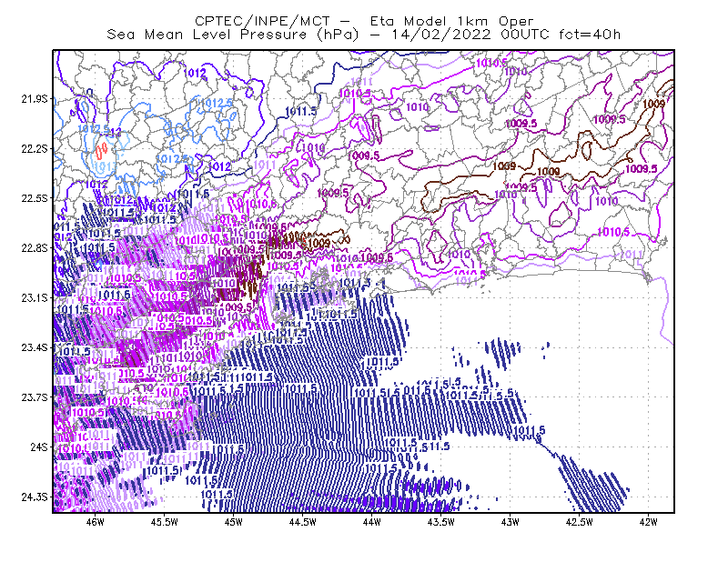Click the 44W longitude label
The width and height of the screenshot is (728, 562).
pos(372,522)
